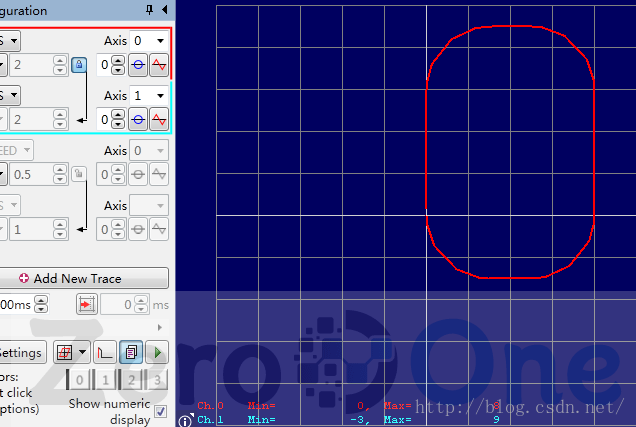Click the grayed waveform icon in third trace row

click(159, 174)
